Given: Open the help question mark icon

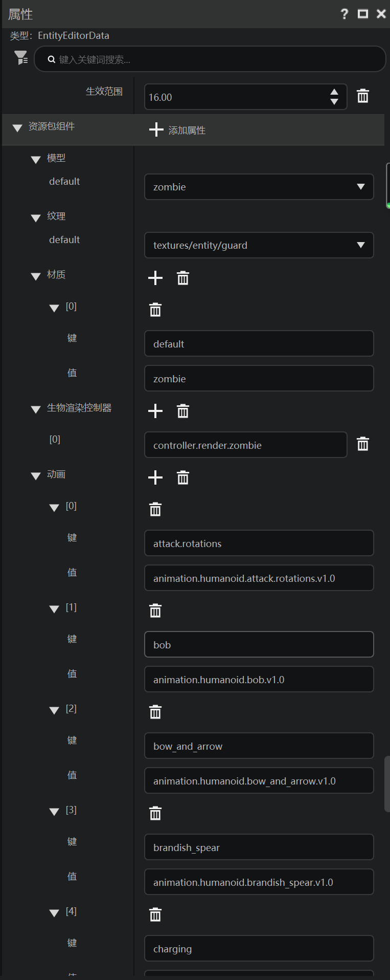Looking at the screenshot, I should [345, 14].
